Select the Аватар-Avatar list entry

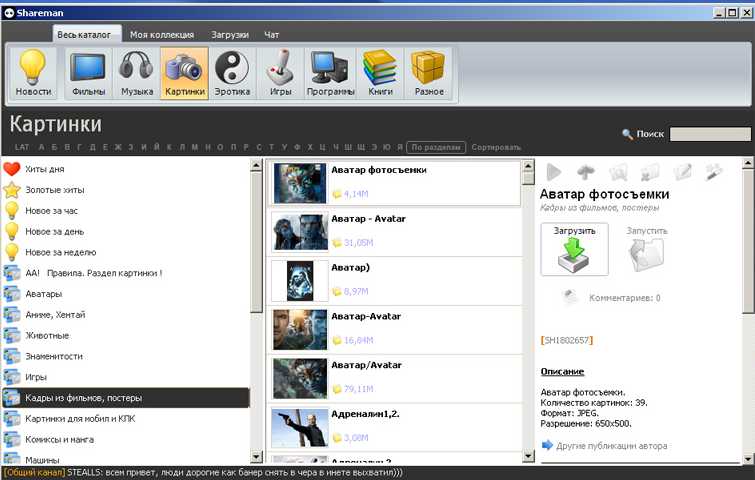tap(395, 330)
